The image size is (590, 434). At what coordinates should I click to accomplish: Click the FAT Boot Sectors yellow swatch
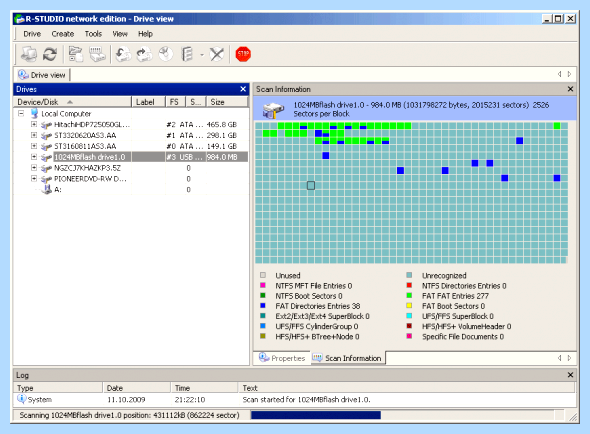coord(409,306)
